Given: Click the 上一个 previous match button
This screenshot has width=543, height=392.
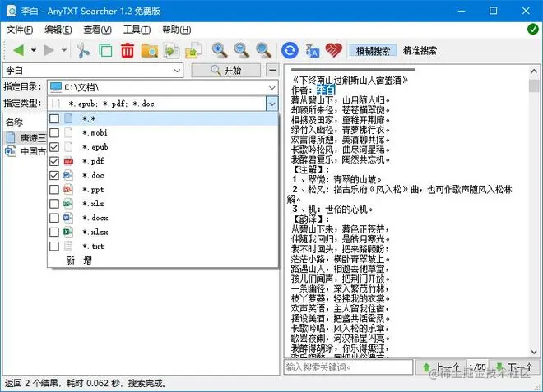Looking at the screenshot, I should [x=442, y=367].
